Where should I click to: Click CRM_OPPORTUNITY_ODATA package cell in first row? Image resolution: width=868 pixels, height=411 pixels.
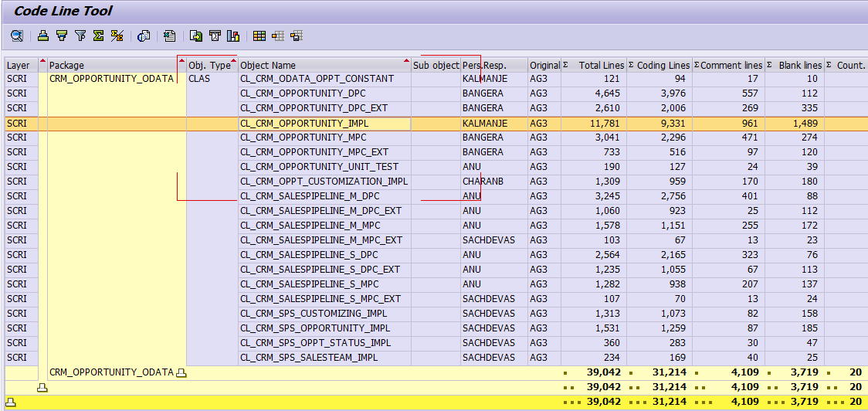(x=111, y=80)
